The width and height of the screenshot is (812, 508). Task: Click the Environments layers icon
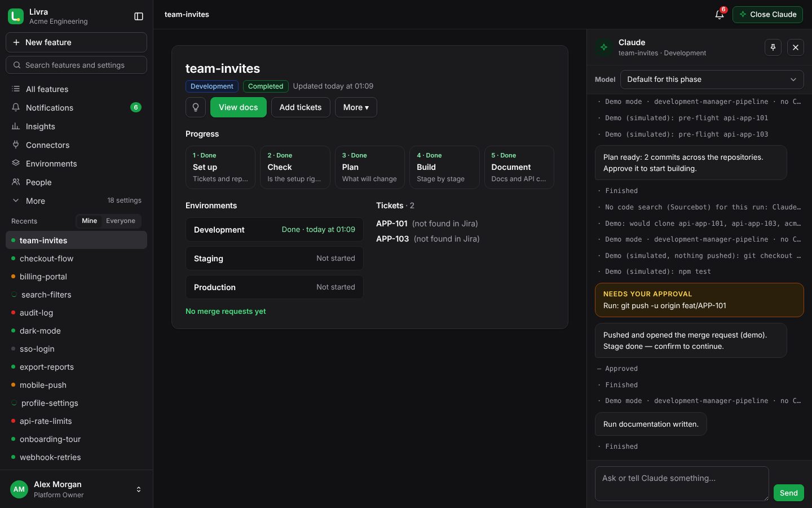[16, 164]
